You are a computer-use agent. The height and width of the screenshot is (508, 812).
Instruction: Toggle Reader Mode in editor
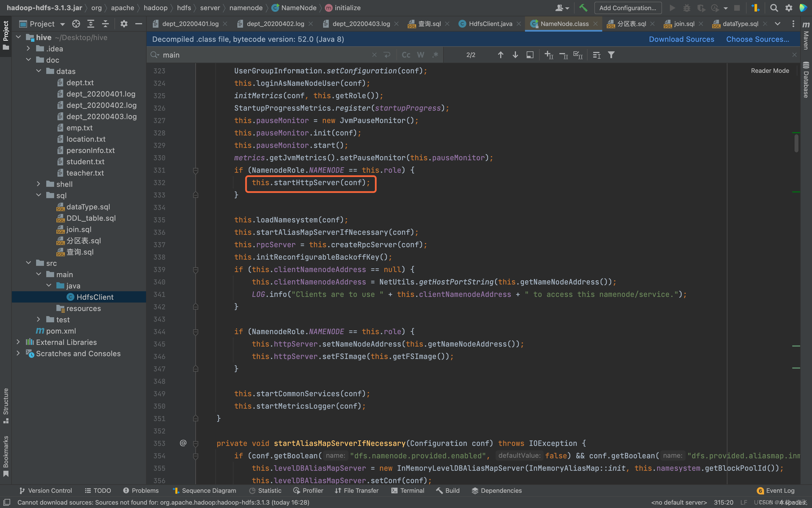(x=770, y=71)
